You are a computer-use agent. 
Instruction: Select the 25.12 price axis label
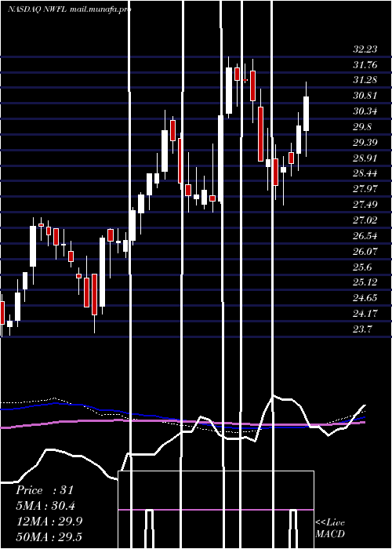click(x=365, y=282)
